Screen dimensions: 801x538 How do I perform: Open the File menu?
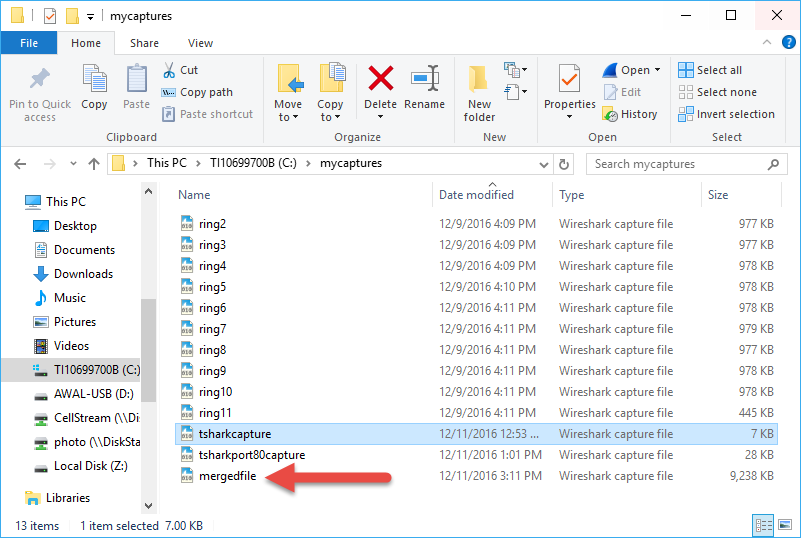[x=29, y=43]
